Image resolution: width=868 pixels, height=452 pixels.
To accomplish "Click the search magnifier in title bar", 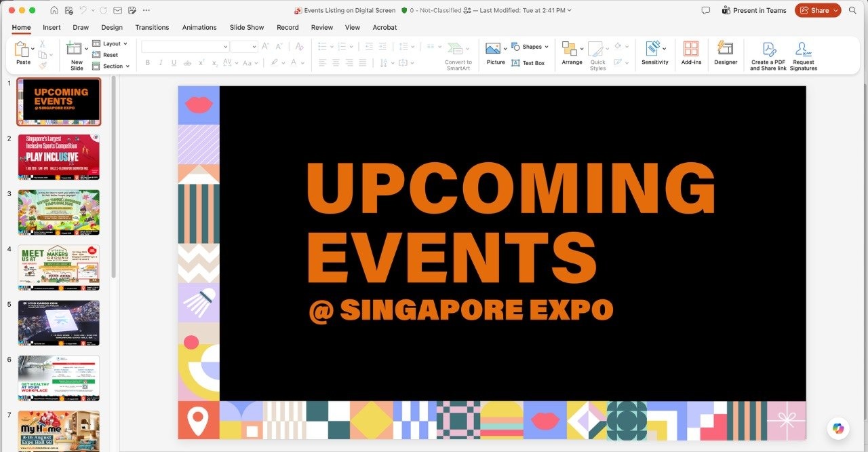I will (852, 10).
